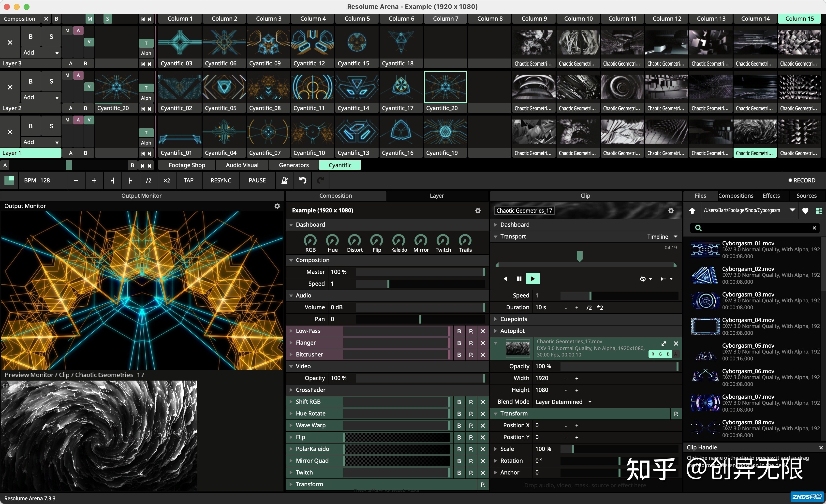Expand the Chaotic Geometries_17.mov source view

pos(664,343)
